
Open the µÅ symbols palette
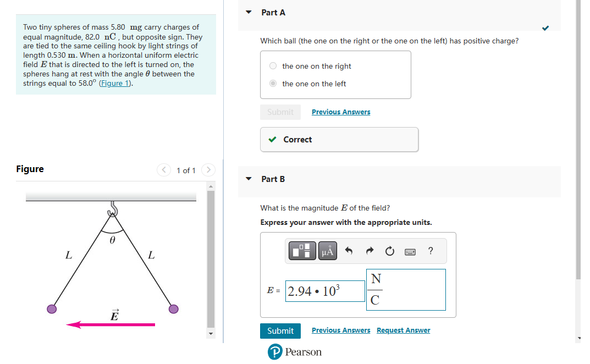[327, 251]
